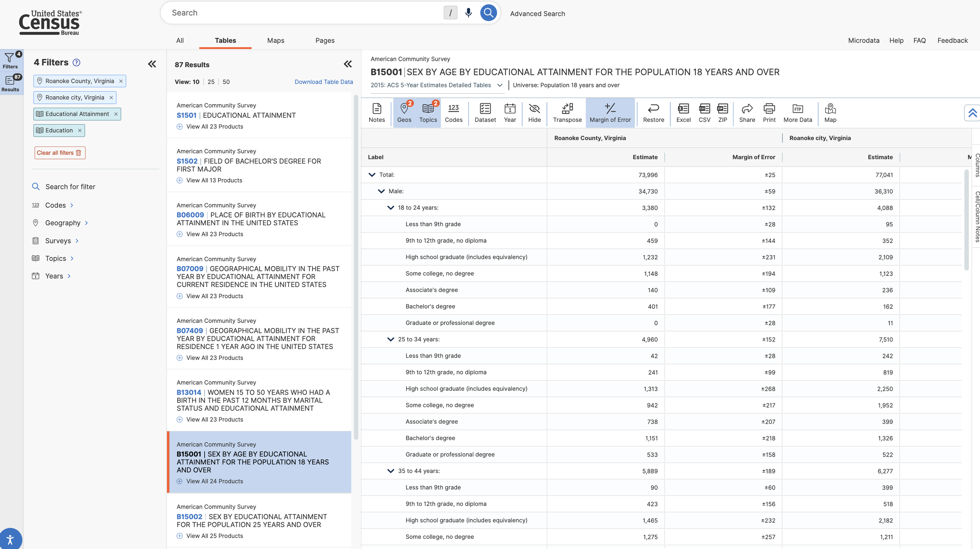Viewport: 980px width, 549px height.
Task: Collapse the 18 to 24 years row
Action: point(390,208)
